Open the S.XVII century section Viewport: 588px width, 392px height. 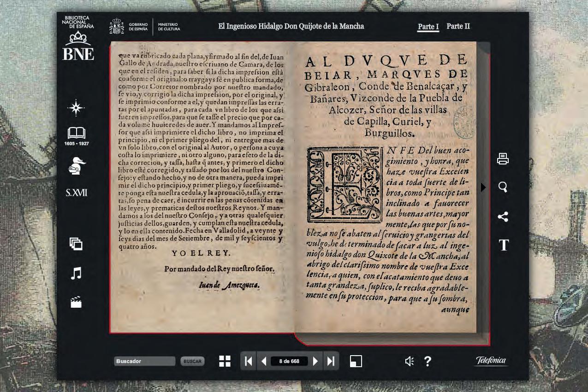click(77, 193)
